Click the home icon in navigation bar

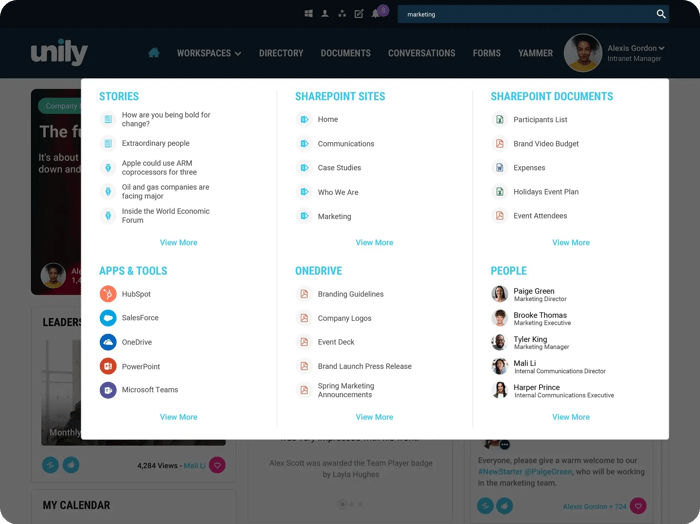153,53
